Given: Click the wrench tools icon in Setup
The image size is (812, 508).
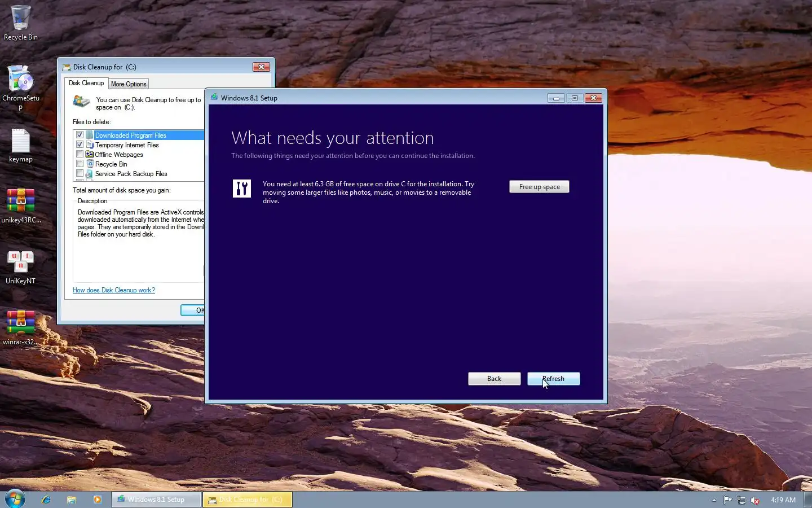Looking at the screenshot, I should tap(242, 188).
